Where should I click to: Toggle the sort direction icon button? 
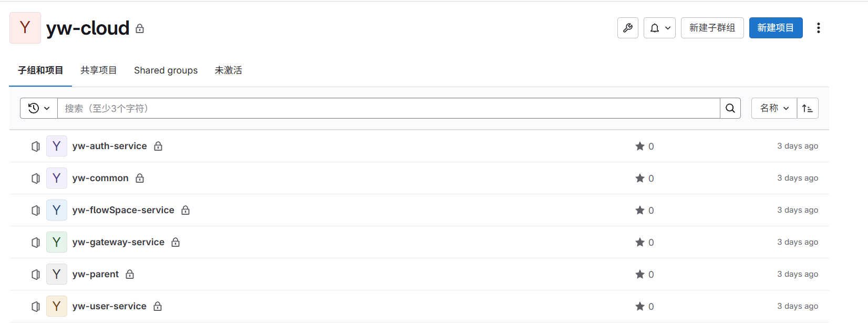tap(808, 108)
